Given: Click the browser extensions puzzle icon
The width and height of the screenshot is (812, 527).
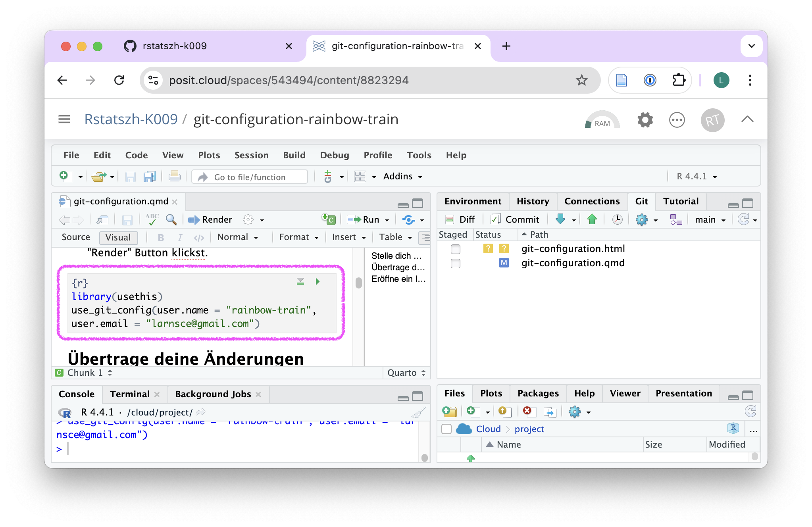Looking at the screenshot, I should [679, 80].
